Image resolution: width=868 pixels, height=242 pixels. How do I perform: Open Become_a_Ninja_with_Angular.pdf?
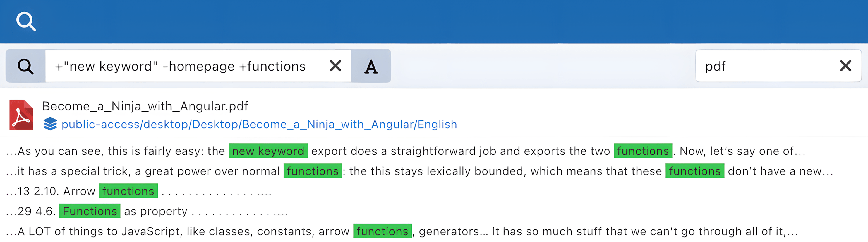[145, 106]
